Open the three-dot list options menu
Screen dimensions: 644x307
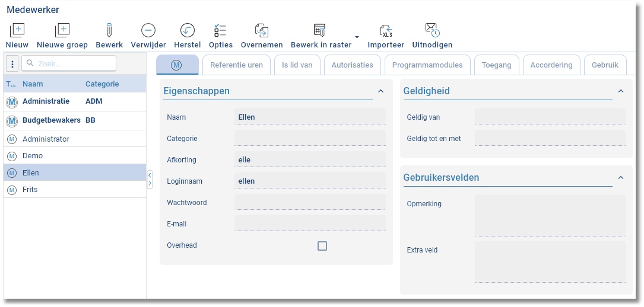(12, 64)
